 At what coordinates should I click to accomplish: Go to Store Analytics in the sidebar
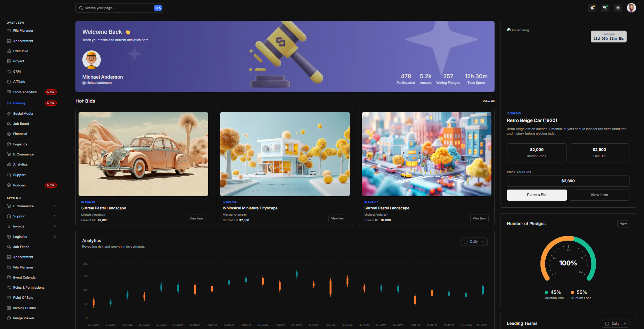coord(25,92)
